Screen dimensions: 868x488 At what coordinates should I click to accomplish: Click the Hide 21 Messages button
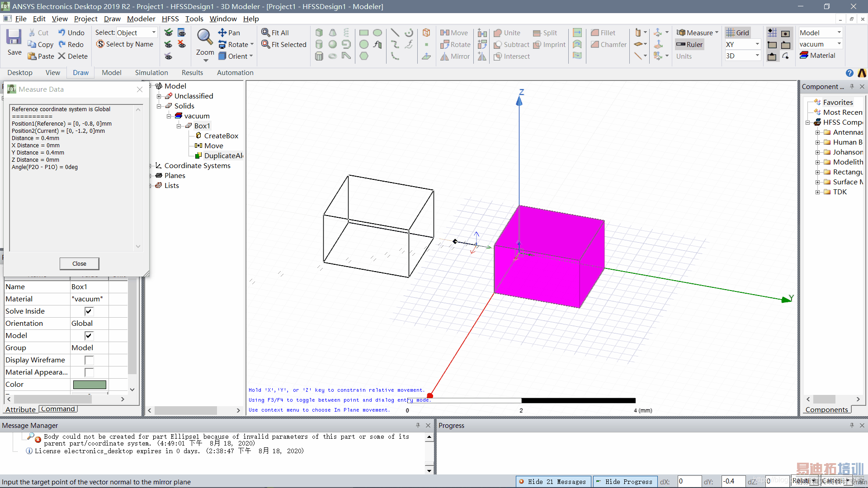552,482
